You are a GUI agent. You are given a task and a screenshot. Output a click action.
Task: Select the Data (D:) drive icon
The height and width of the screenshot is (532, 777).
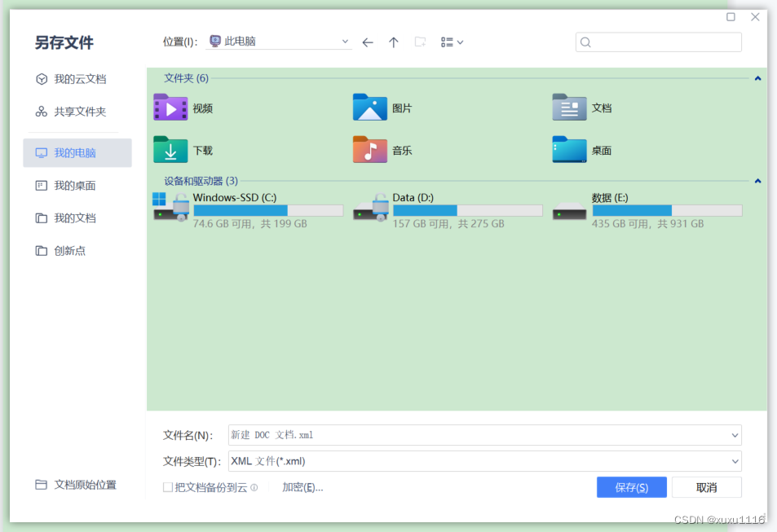pyautogui.click(x=371, y=207)
